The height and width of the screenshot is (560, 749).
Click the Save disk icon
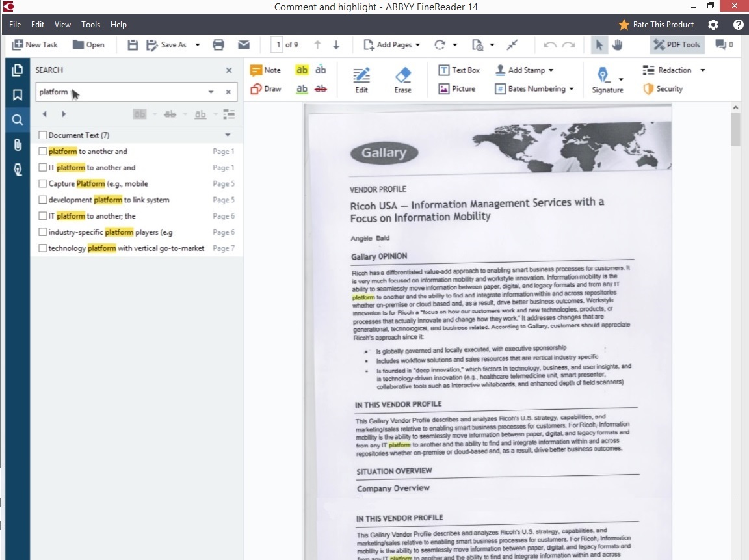tap(133, 45)
